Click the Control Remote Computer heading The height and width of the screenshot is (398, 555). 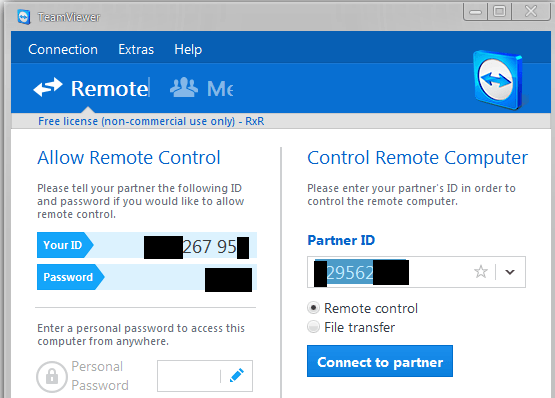click(417, 158)
